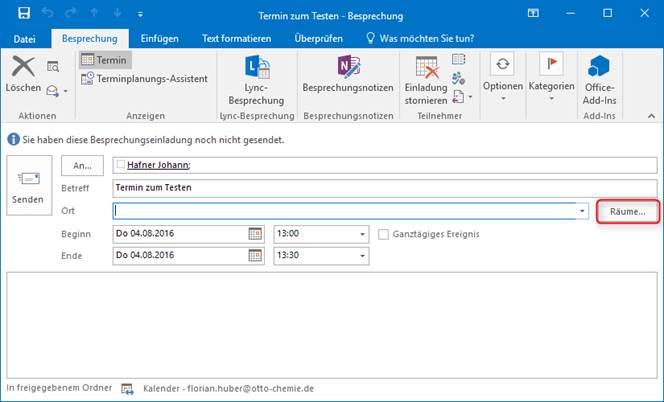Click the shared folder icon in status bar
This screenshot has height=402, width=664.
click(x=127, y=388)
